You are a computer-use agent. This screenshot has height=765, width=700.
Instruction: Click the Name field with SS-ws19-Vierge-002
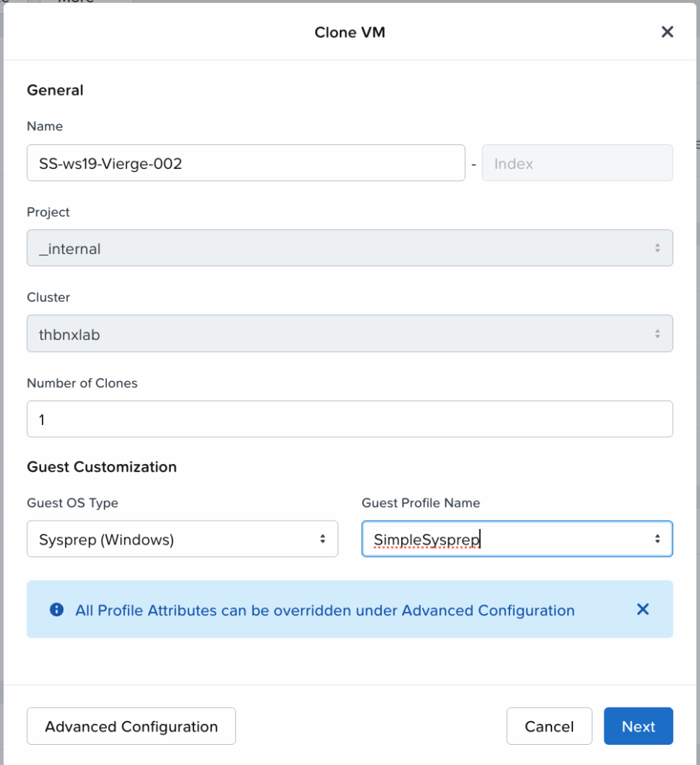[x=245, y=164]
